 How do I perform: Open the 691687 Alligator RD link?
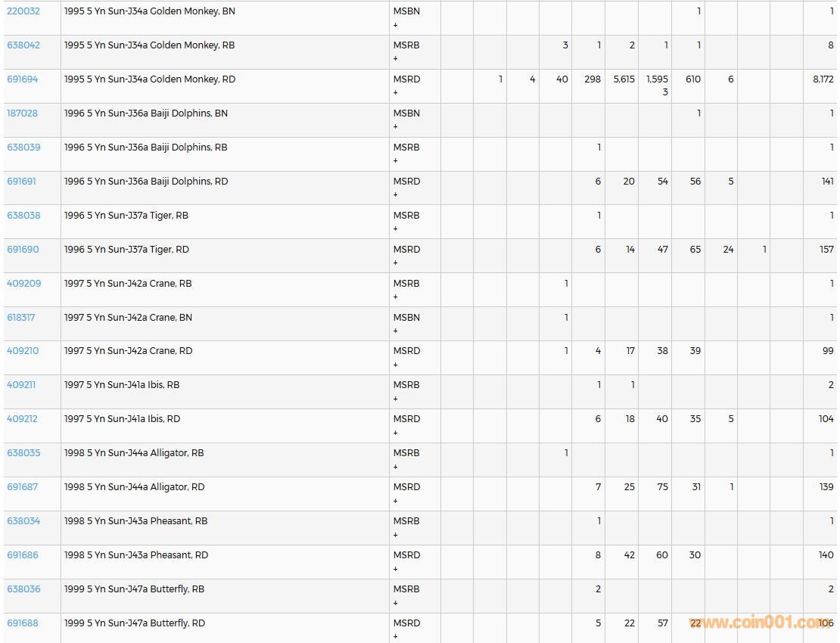pyautogui.click(x=23, y=487)
